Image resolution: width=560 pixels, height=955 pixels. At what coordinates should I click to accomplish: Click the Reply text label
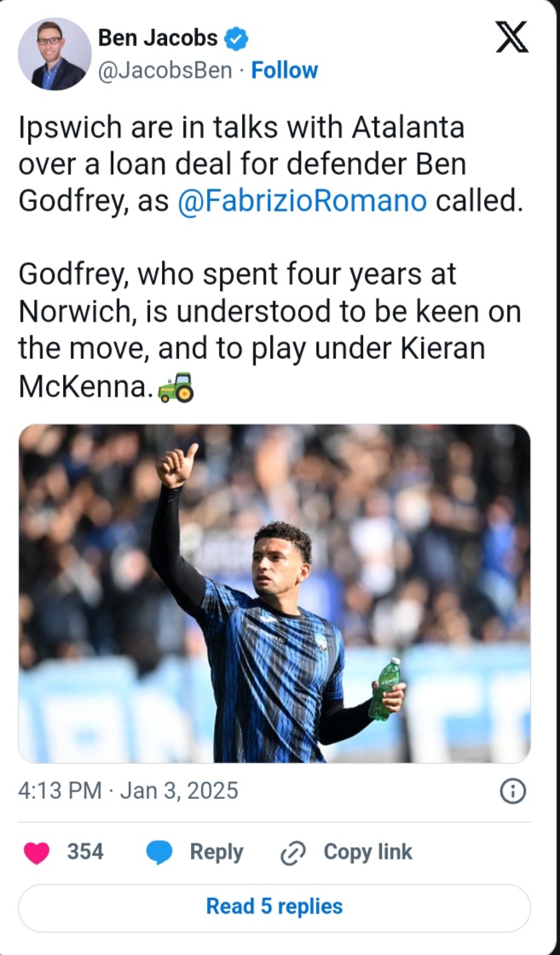click(216, 852)
